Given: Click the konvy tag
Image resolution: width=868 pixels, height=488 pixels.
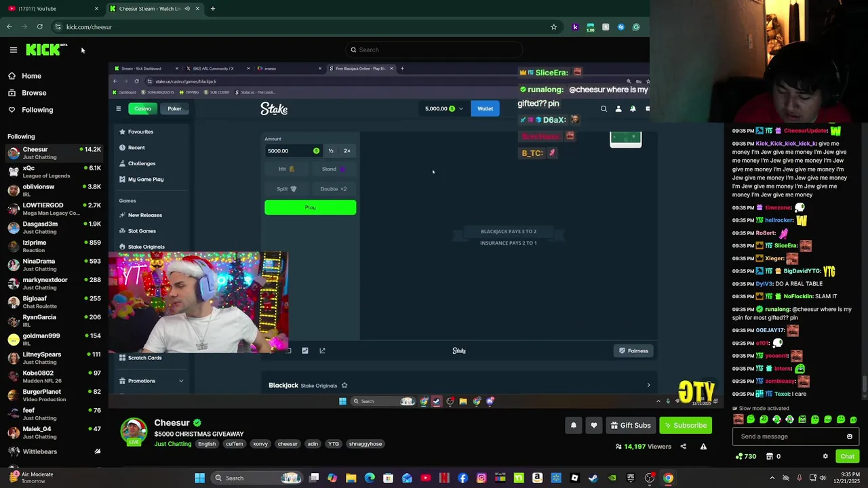Looking at the screenshot, I should (260, 444).
